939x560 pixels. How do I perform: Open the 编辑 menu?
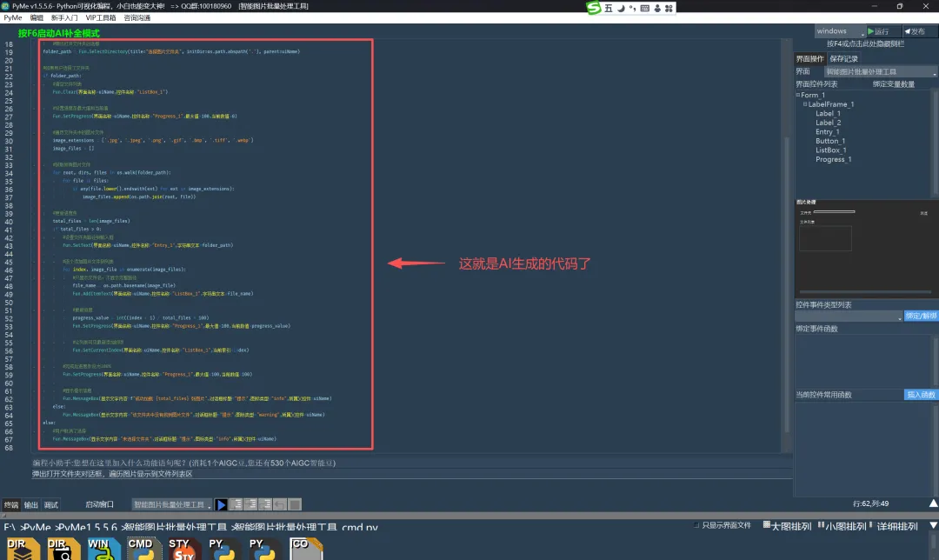(x=37, y=18)
